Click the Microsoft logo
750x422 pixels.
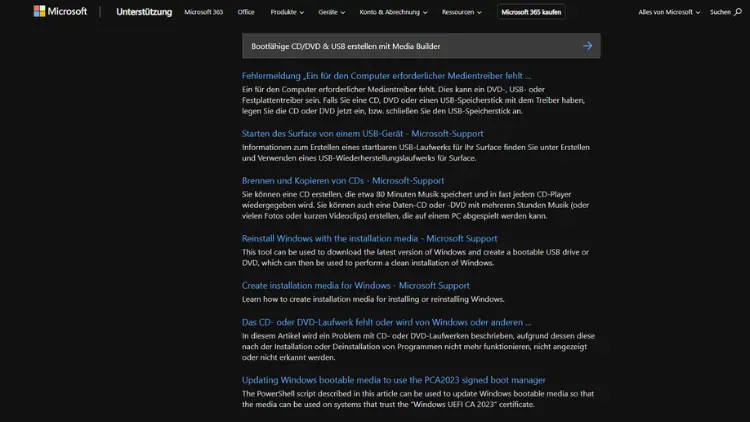click(x=60, y=11)
